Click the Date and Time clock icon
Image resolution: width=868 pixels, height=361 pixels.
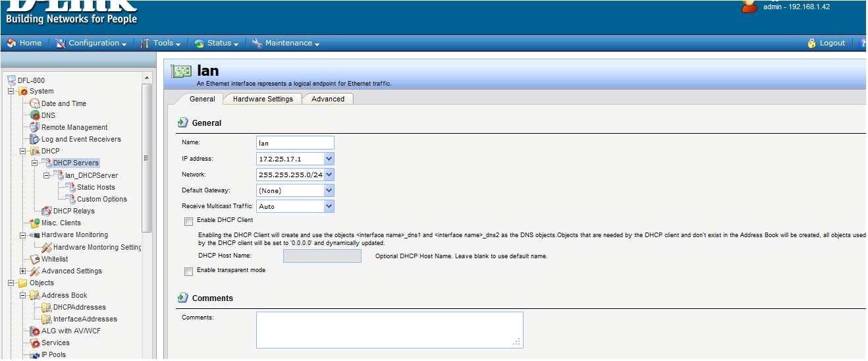[36, 103]
